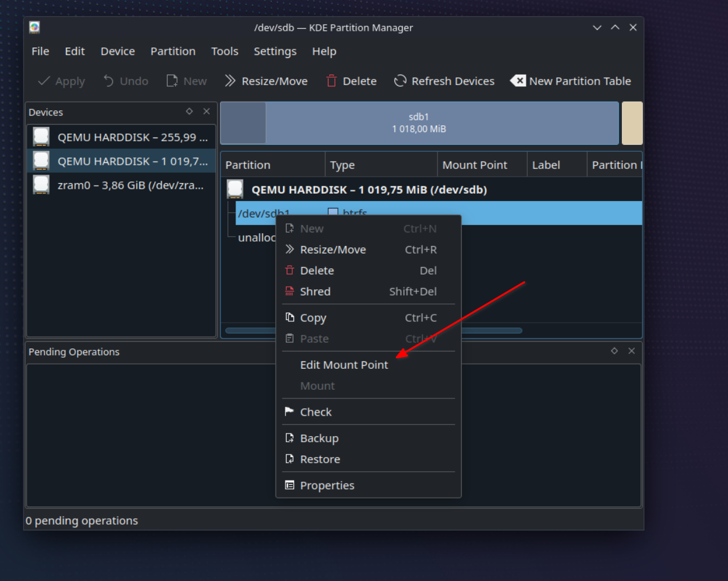Image resolution: width=728 pixels, height=581 pixels.
Task: Click the Undo arrow icon in toolbar
Action: pyautogui.click(x=108, y=81)
